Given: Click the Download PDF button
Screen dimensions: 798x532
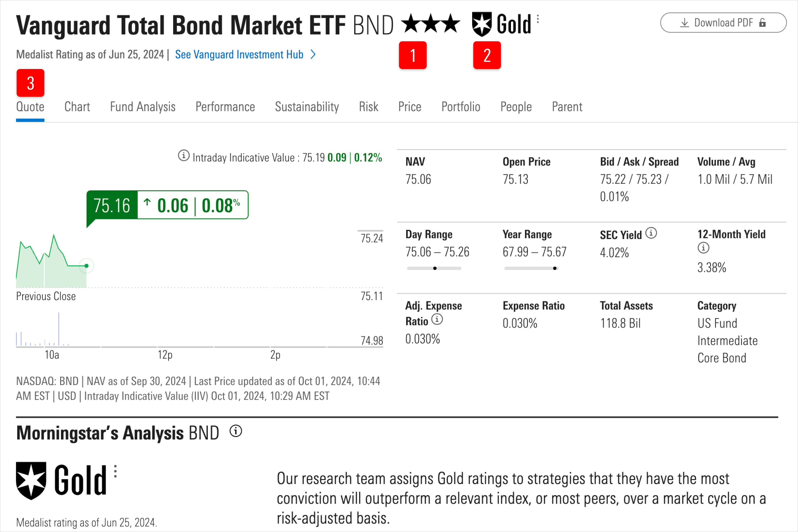Looking at the screenshot, I should point(723,22).
